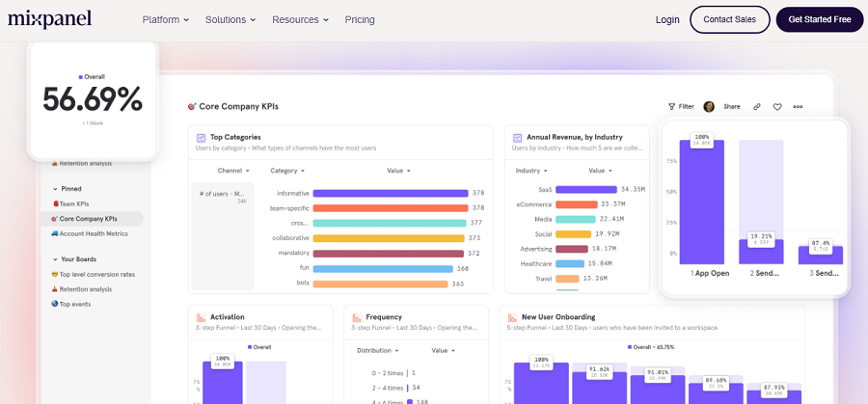Favorite the board with heart icon
The height and width of the screenshot is (404, 868).
[x=777, y=107]
